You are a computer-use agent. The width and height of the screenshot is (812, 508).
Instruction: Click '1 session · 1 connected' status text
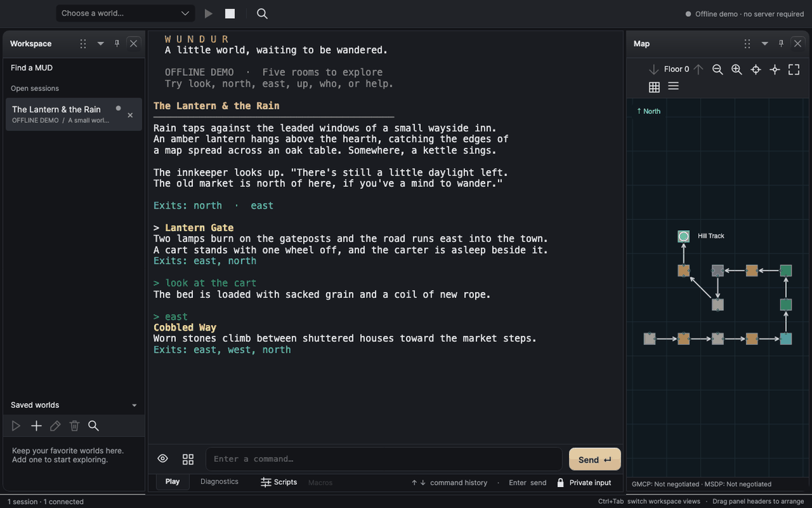tap(45, 502)
